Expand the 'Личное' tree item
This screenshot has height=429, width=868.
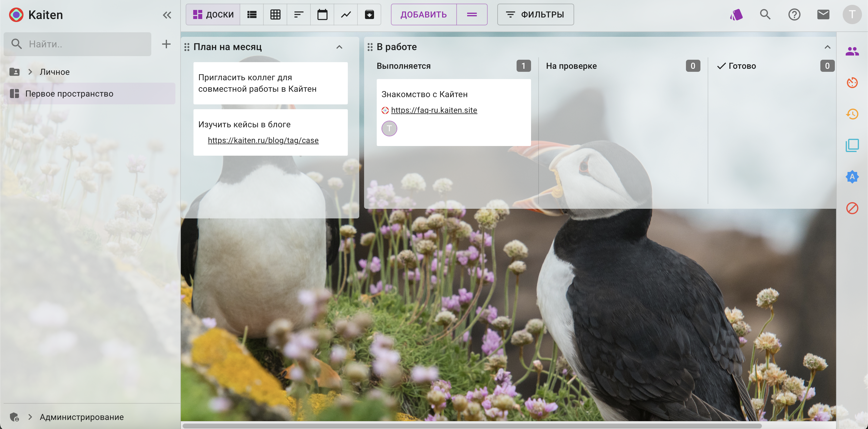point(30,71)
